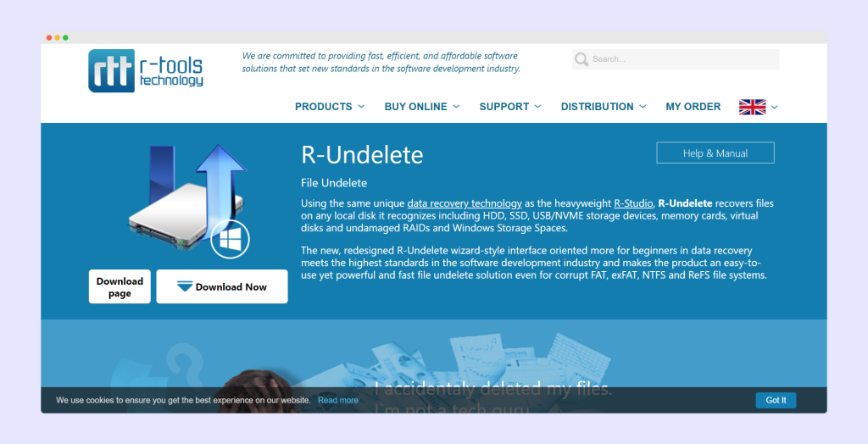868x444 pixels.
Task: Click the bold R-Undelete text in paragraph
Action: pyautogui.click(x=685, y=203)
